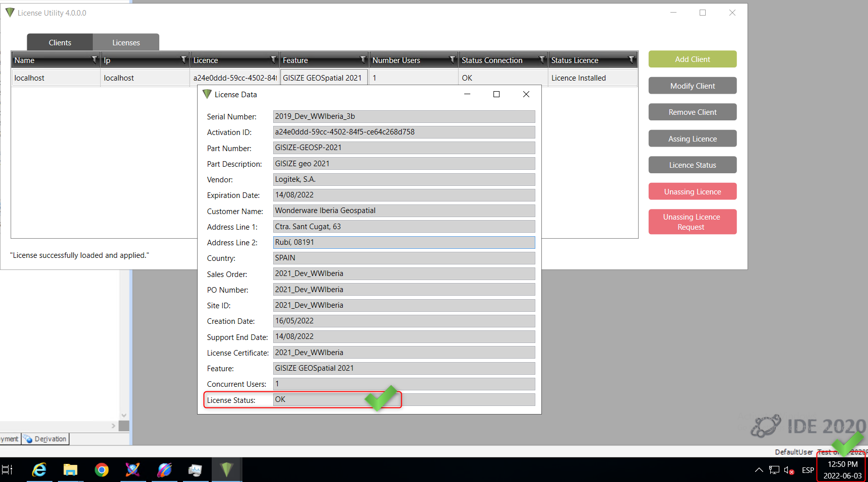This screenshot has height=482, width=868.
Task: Check status with the Licence Status button
Action: tap(693, 165)
